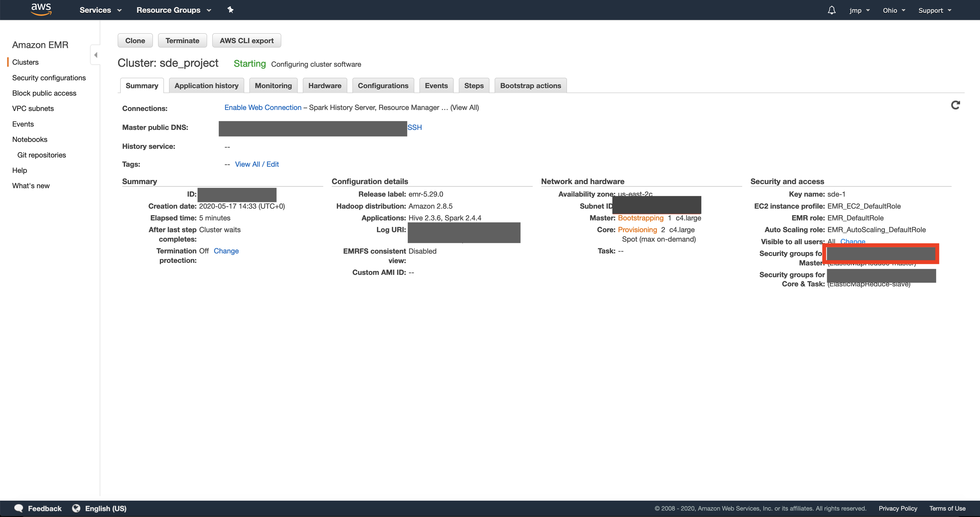
Task: Change the Visible to all users setting
Action: pyautogui.click(x=853, y=241)
